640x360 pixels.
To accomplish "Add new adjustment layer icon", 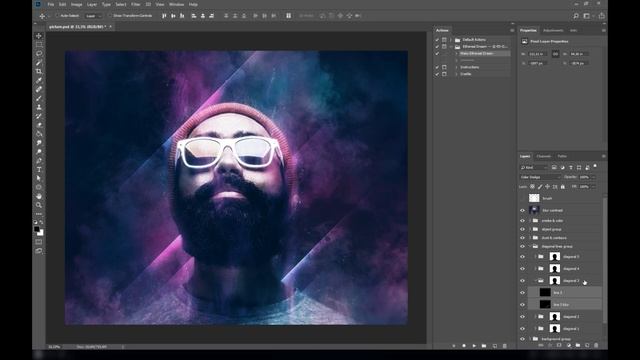I will tap(569, 345).
